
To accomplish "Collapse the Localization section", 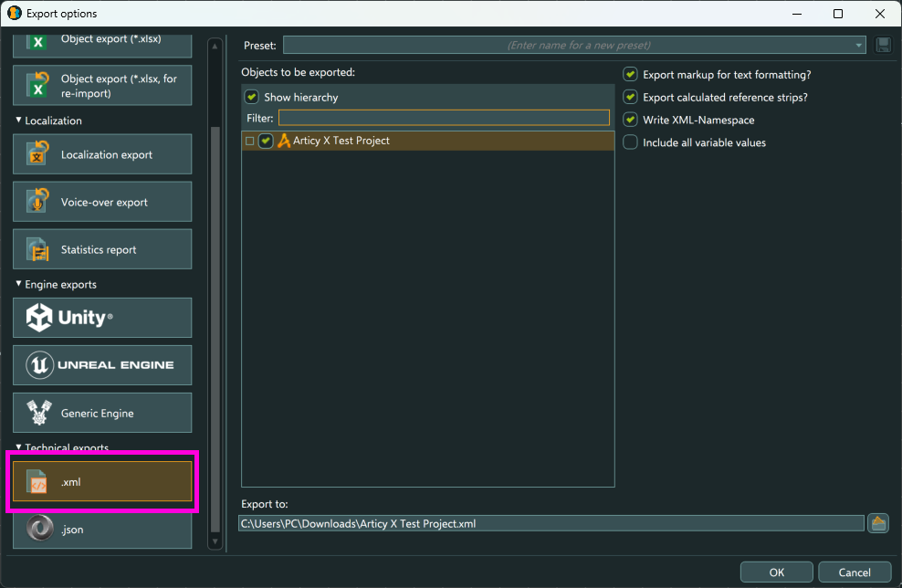I will coord(18,121).
